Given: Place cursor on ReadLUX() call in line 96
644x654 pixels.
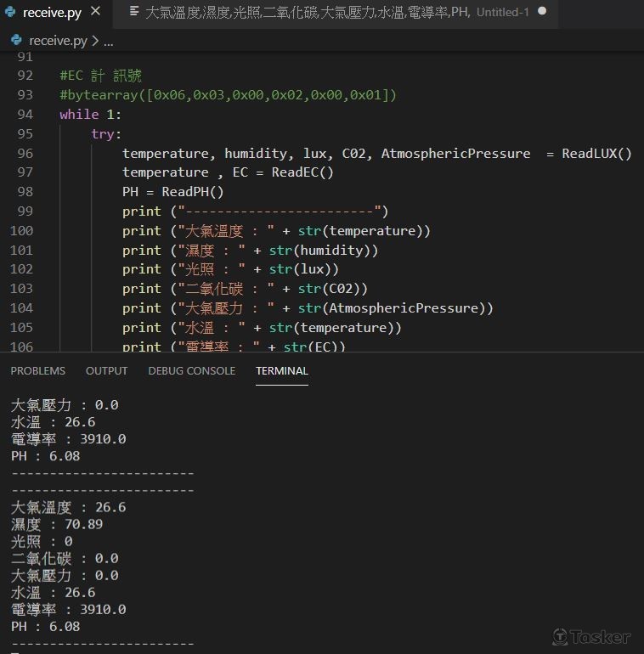Looking at the screenshot, I should (x=596, y=153).
